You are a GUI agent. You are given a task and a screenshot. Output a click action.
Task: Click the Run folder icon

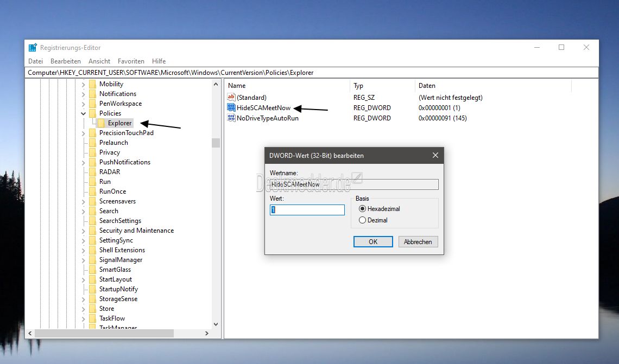coord(92,182)
